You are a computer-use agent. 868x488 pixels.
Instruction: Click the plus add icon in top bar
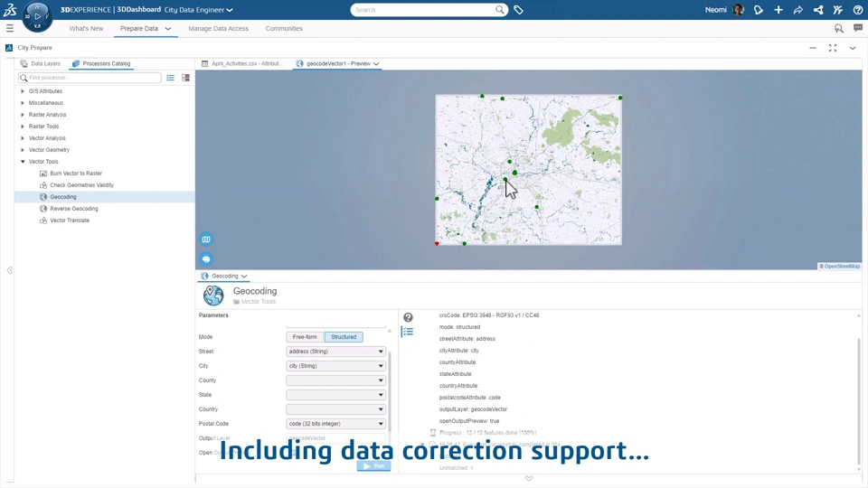pos(778,10)
